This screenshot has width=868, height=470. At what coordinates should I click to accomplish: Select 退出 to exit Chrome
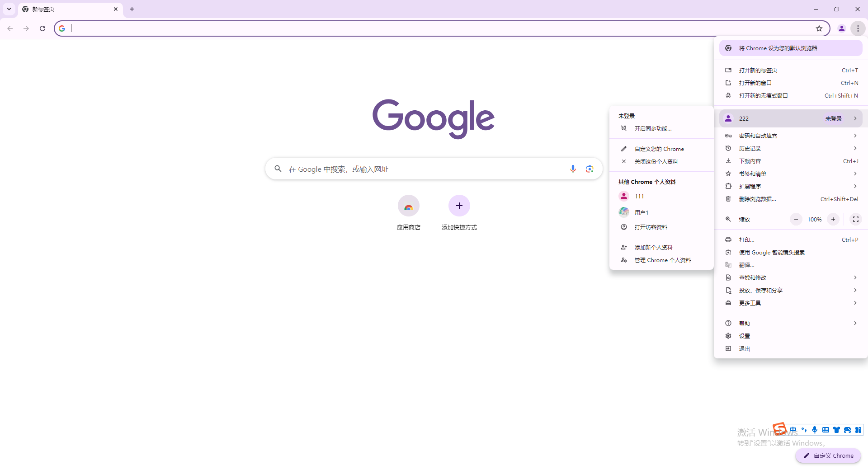791,348
